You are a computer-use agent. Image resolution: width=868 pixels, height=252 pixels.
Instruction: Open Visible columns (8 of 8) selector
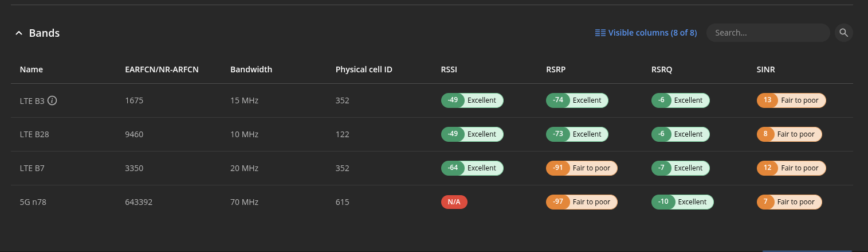[646, 33]
